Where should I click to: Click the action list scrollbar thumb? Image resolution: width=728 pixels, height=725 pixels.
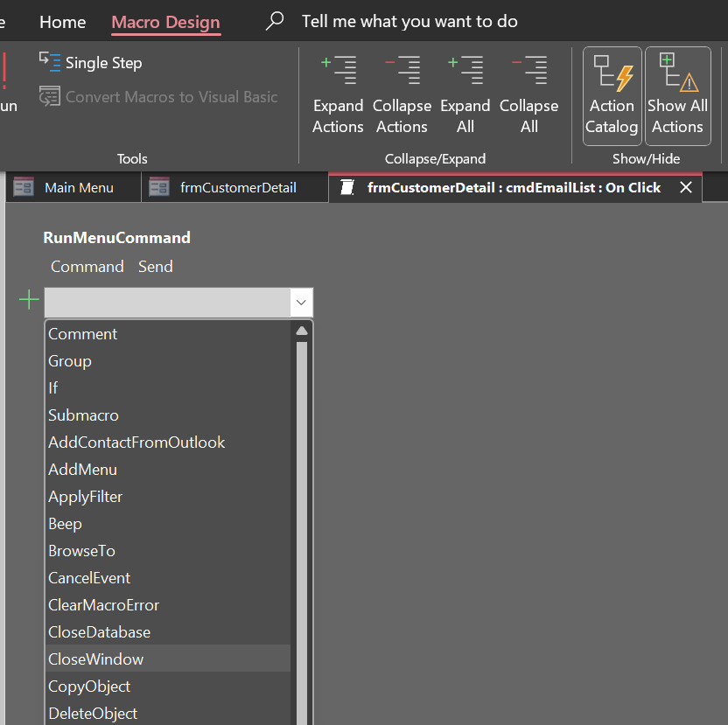coord(302,533)
